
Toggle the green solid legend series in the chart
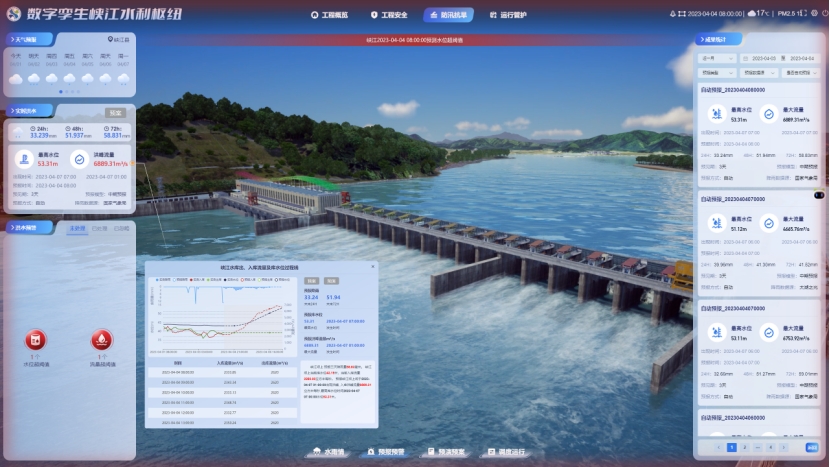[214, 280]
